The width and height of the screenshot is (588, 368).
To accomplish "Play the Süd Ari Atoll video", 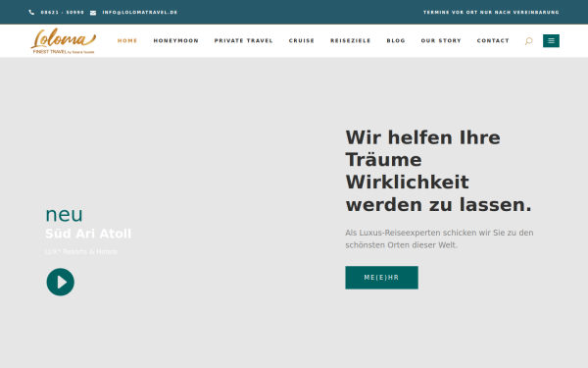I will [x=61, y=282].
